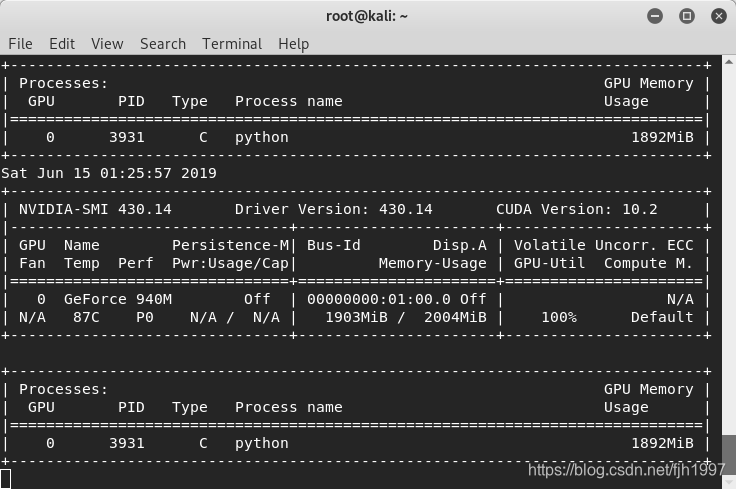Click the timestamp Sat Jun 15 line

click(109, 173)
